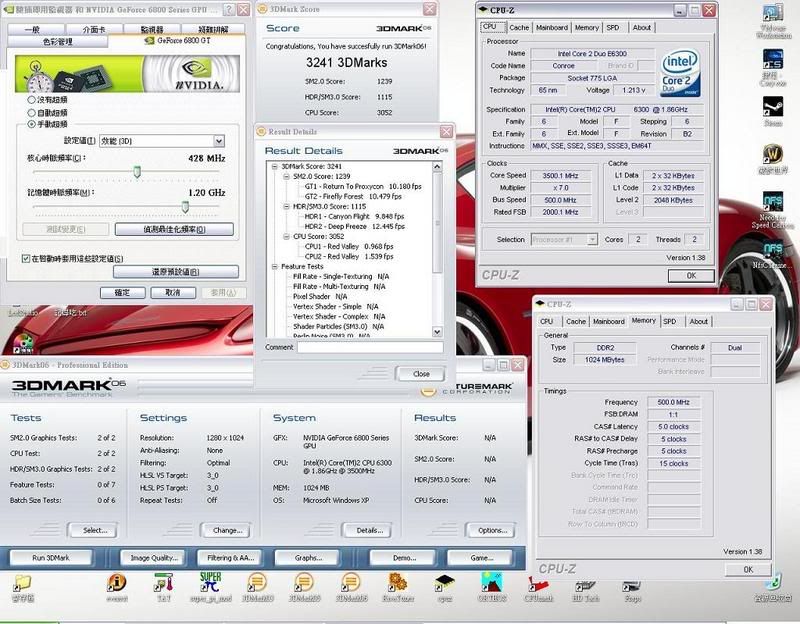Click the Run 3DMark button

[x=51, y=558]
